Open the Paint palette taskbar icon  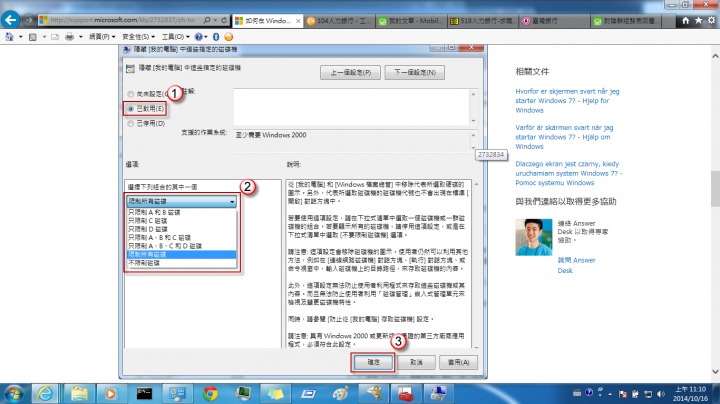340,394
